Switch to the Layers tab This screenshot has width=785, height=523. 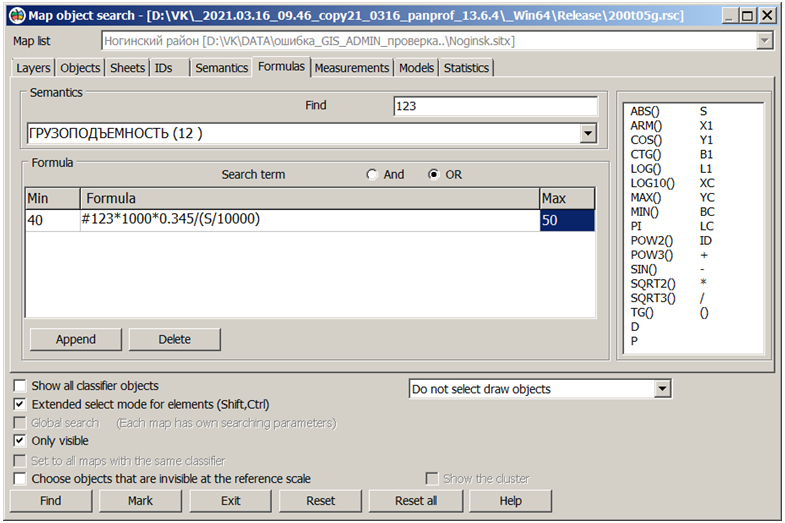coord(33,68)
